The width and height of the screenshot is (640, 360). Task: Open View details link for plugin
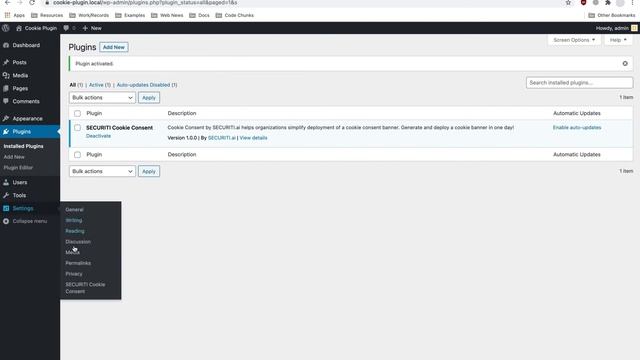[x=253, y=138]
